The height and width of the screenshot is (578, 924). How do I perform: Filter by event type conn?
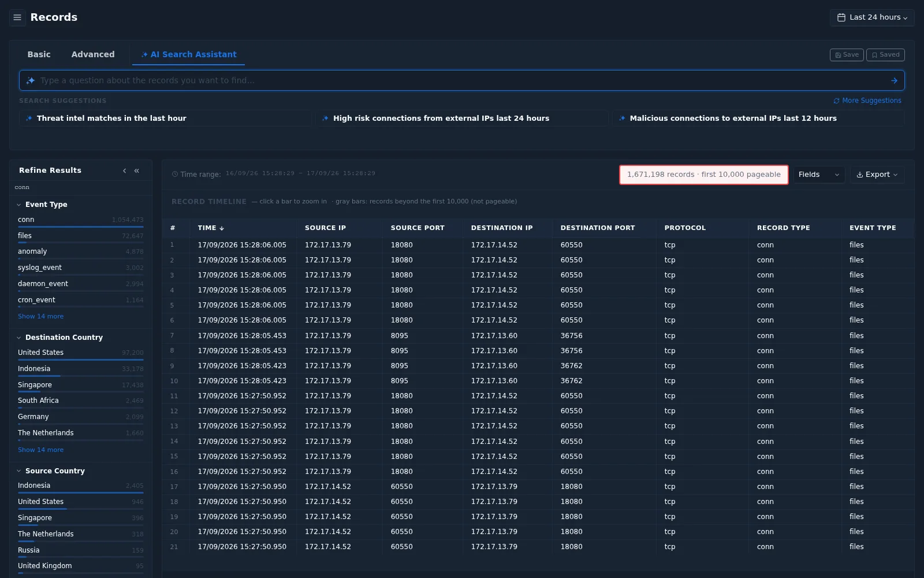[80, 220]
